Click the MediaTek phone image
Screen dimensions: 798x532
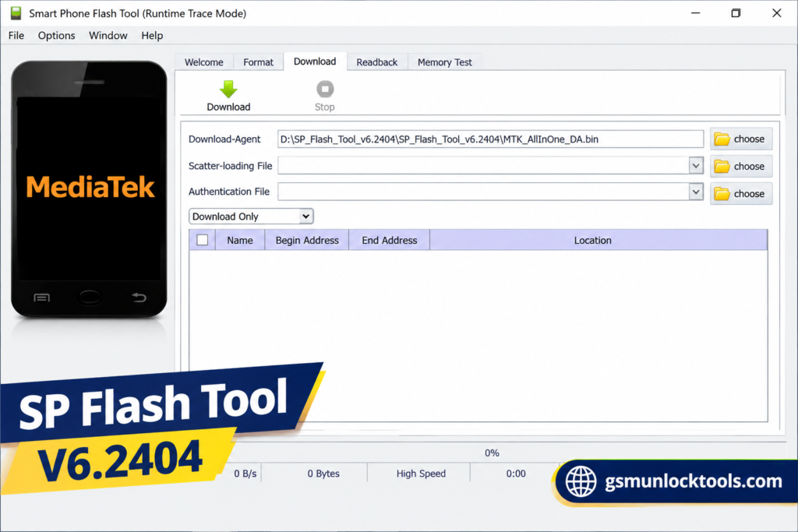(x=89, y=189)
